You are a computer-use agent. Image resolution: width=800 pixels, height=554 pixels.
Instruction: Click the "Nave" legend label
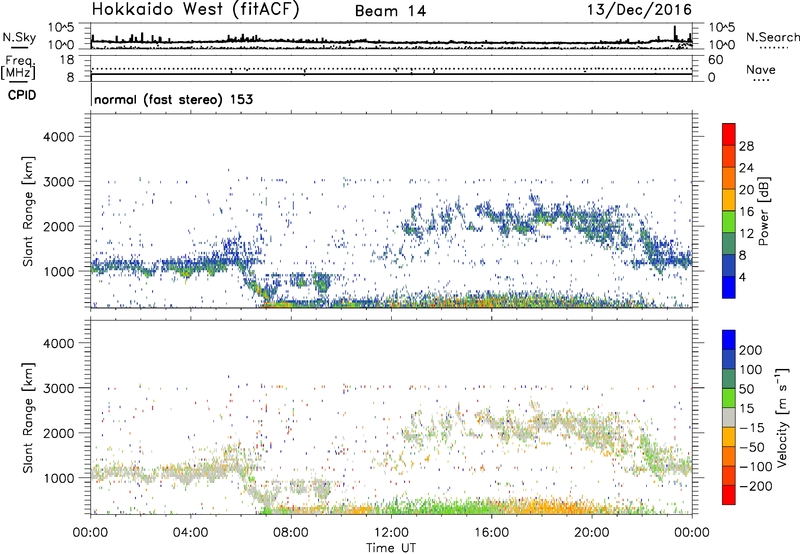[x=761, y=70]
